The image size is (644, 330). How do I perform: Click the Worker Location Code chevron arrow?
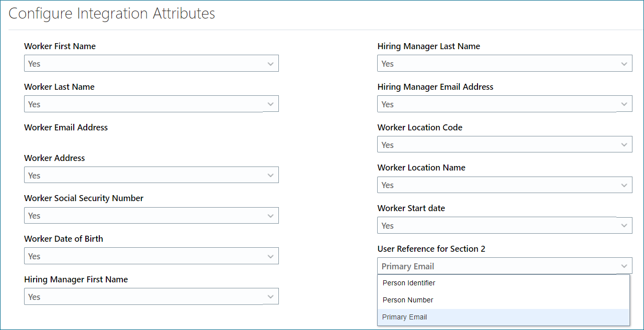tap(624, 145)
